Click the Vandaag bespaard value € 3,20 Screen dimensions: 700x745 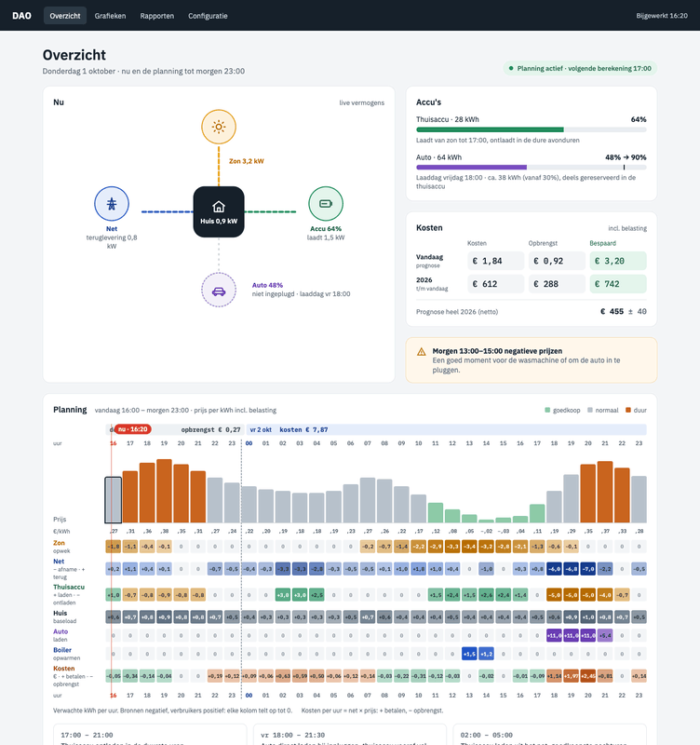click(618, 261)
